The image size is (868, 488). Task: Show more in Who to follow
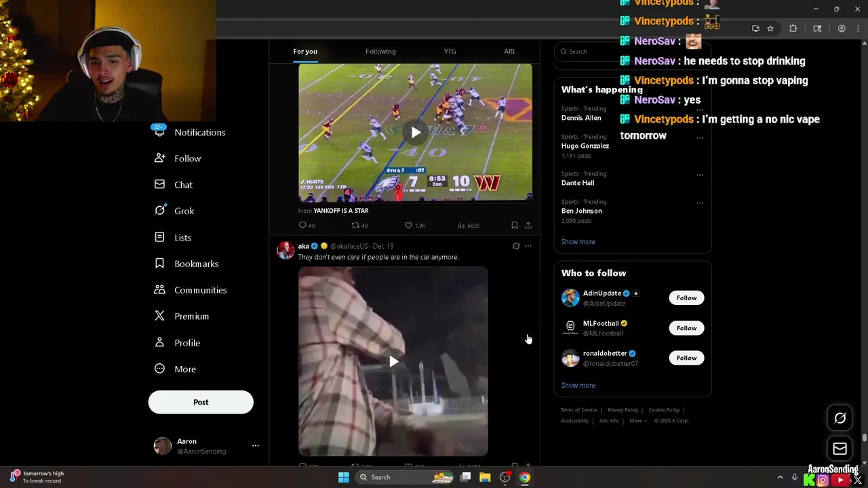click(578, 386)
